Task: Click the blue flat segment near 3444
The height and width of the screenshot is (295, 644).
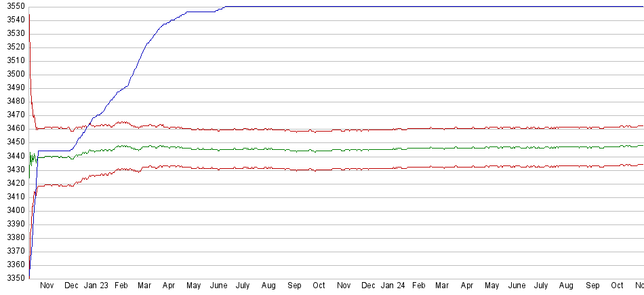Action: click(x=54, y=151)
